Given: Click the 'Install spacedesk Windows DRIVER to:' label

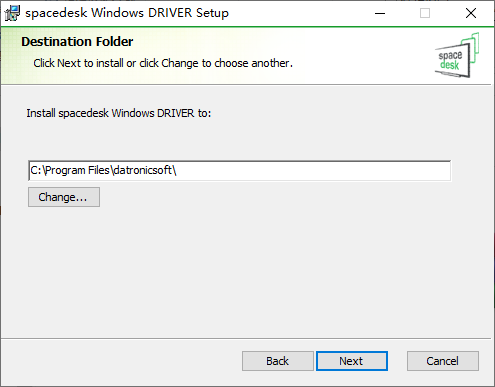Looking at the screenshot, I should [x=119, y=113].
